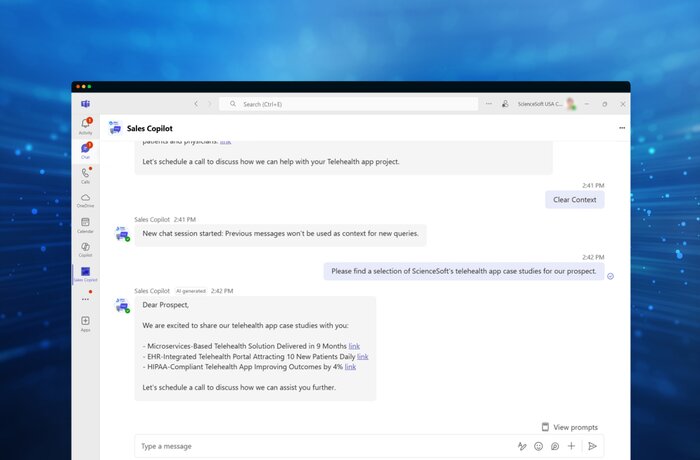Click the seen status icon beside sent message
Screen dimensions: 700x460
(610, 276)
